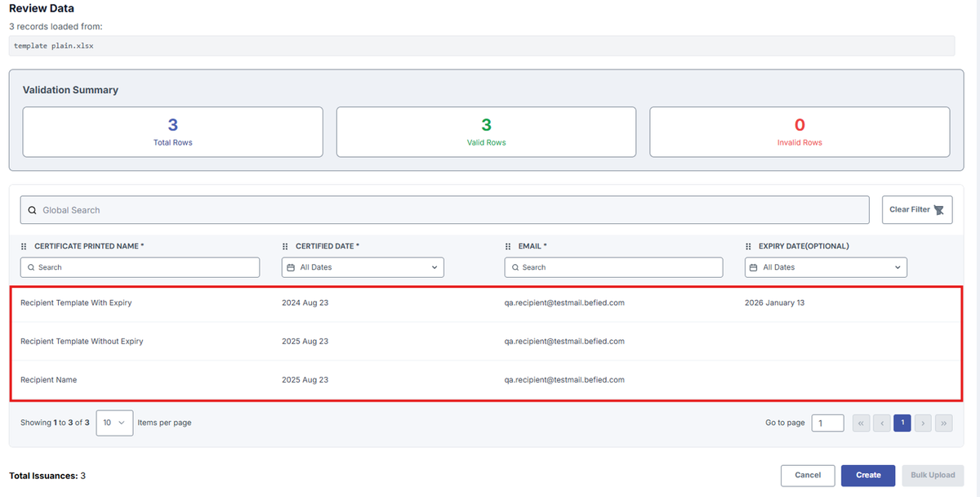980x497 pixels.
Task: Open the items per page dropdown
Action: (114, 423)
